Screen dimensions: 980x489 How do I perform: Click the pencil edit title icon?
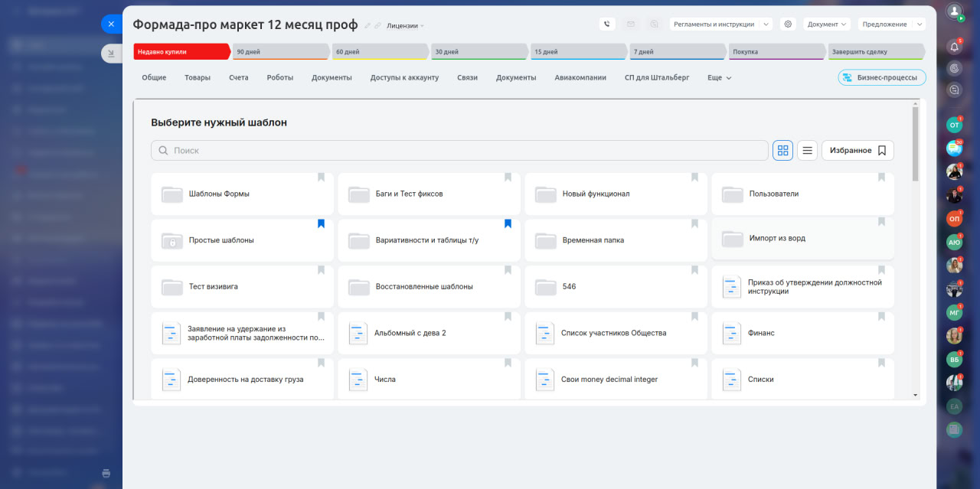pyautogui.click(x=367, y=26)
